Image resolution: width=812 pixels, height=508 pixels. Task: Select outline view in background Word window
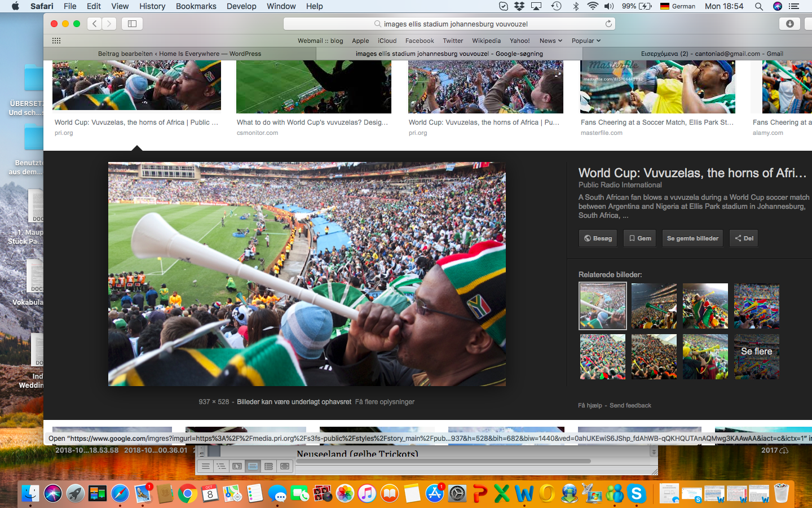tap(221, 466)
